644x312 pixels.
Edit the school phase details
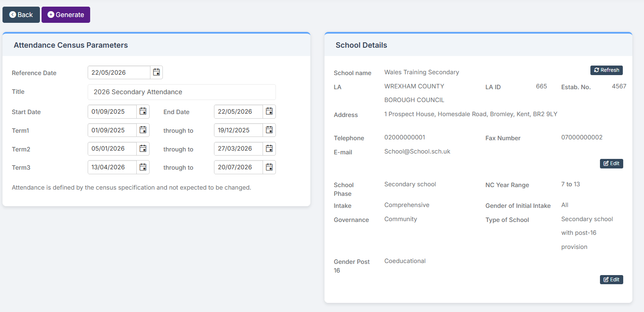[x=612, y=280]
